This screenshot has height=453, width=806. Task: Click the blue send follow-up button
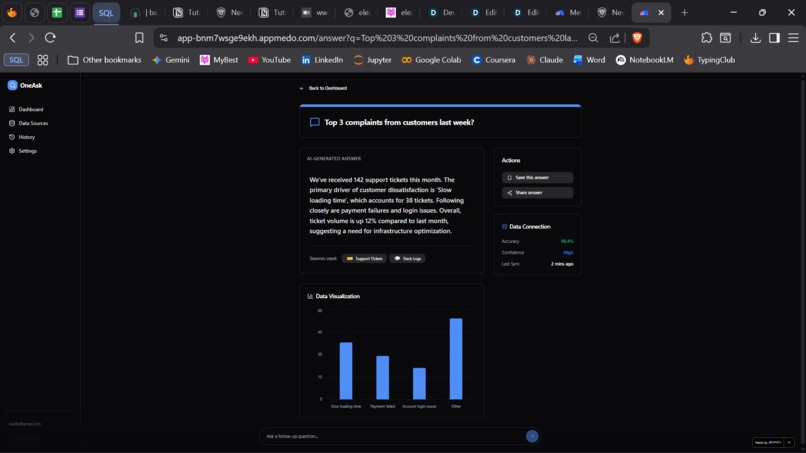coord(532,437)
